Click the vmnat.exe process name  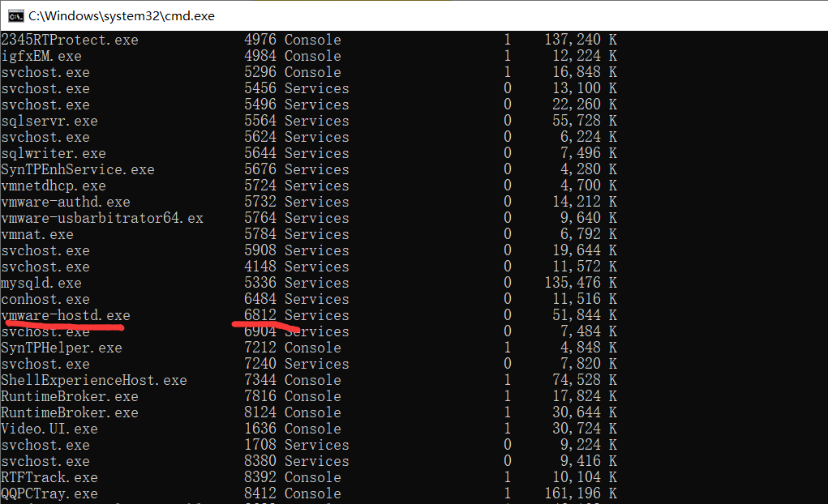pyautogui.click(x=37, y=234)
